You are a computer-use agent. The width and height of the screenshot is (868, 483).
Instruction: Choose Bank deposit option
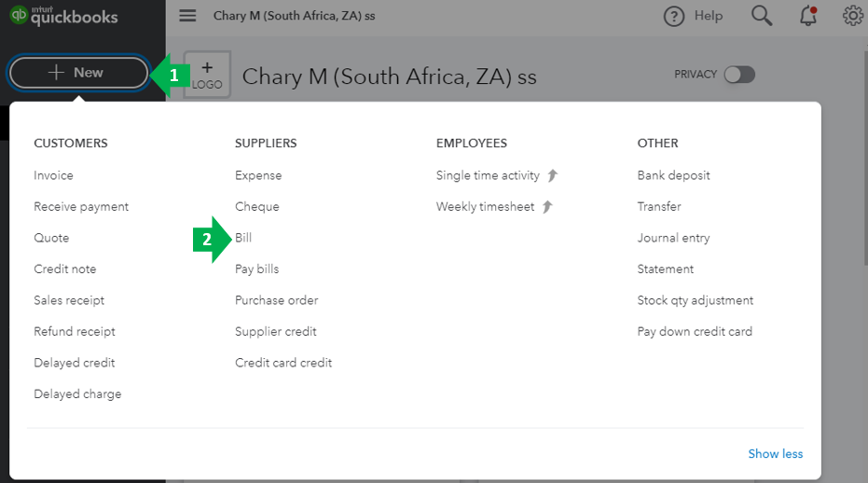(x=673, y=175)
